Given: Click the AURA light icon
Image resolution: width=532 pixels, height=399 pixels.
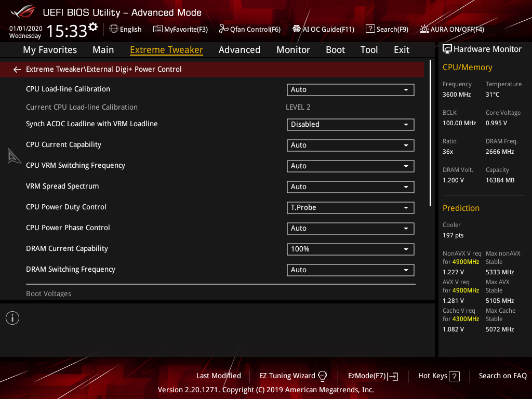Looking at the screenshot, I should 424,29.
